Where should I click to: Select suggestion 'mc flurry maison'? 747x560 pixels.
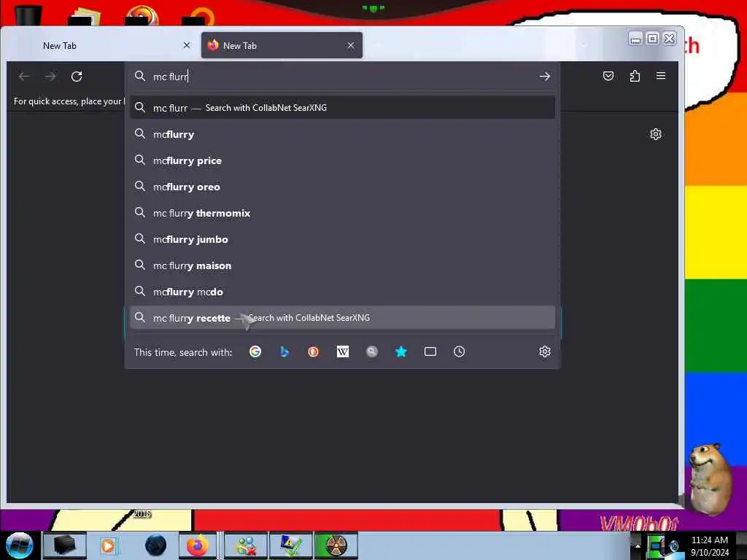343,265
